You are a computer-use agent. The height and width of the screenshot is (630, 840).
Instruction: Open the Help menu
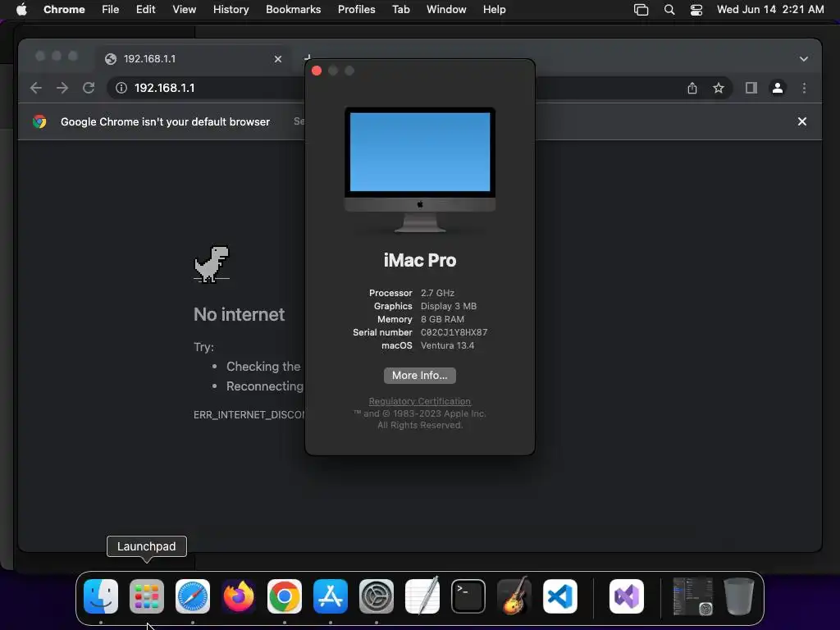pos(494,10)
